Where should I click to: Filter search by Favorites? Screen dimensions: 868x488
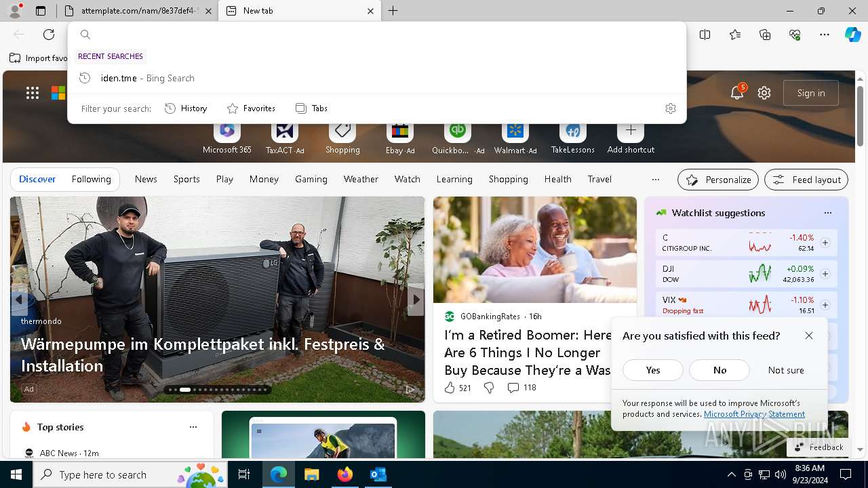tap(251, 108)
